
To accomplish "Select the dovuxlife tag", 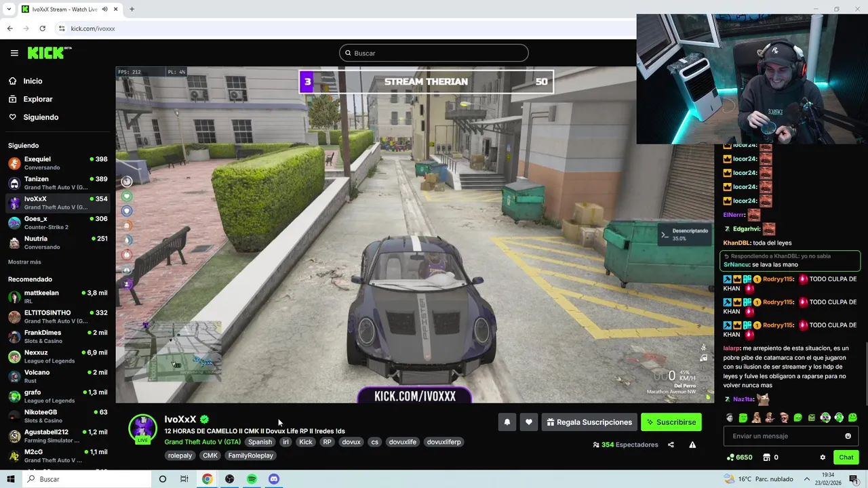I will (402, 442).
